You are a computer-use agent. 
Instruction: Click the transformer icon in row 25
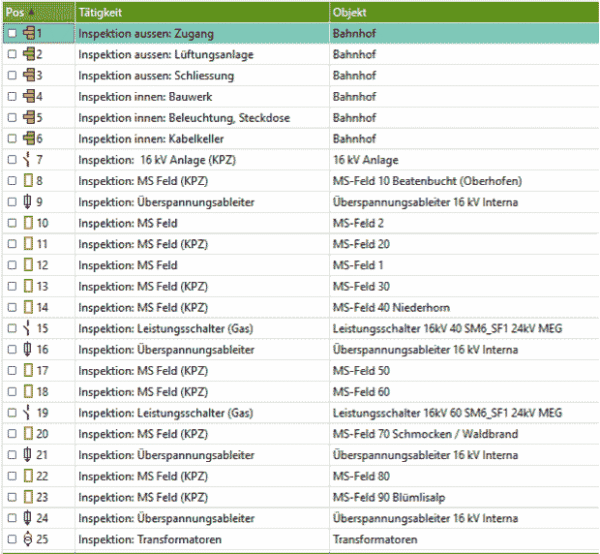coord(28,539)
